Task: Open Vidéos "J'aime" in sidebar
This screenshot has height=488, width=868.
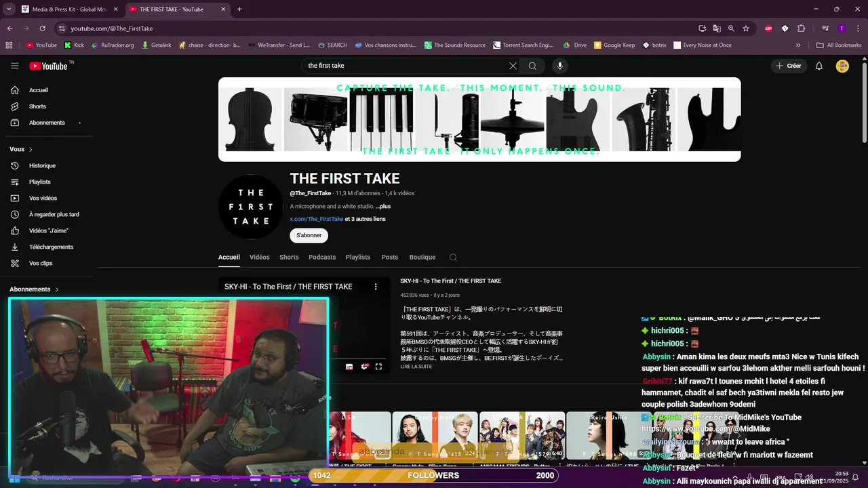Action: pos(47,230)
